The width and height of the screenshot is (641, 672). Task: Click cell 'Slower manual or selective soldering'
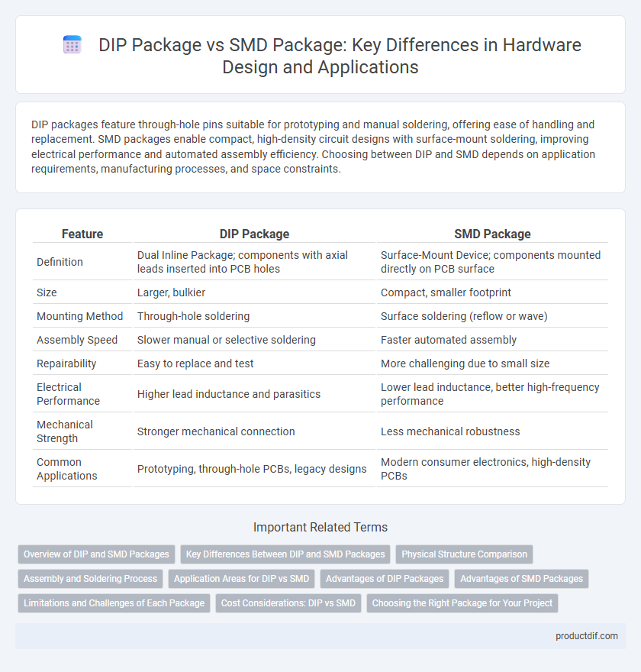(x=227, y=340)
